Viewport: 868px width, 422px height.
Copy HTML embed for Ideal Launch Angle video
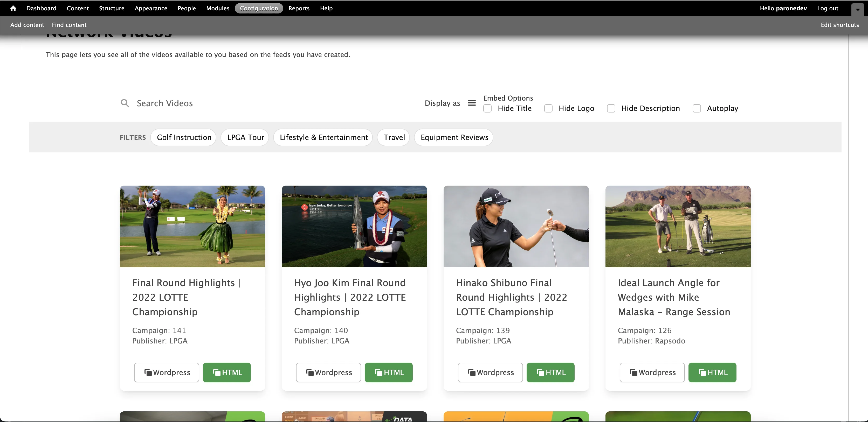click(x=712, y=372)
